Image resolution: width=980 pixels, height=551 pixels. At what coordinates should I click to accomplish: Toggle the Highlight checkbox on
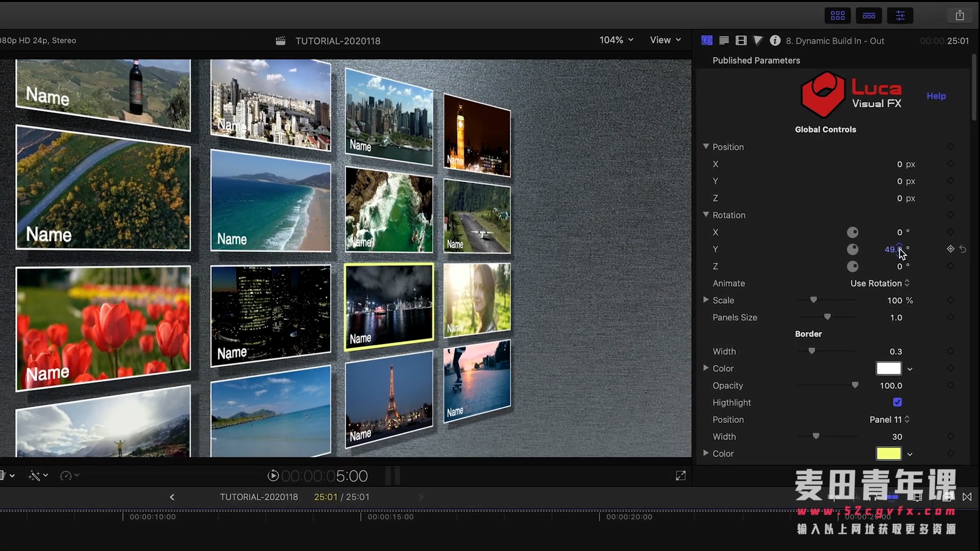897,403
